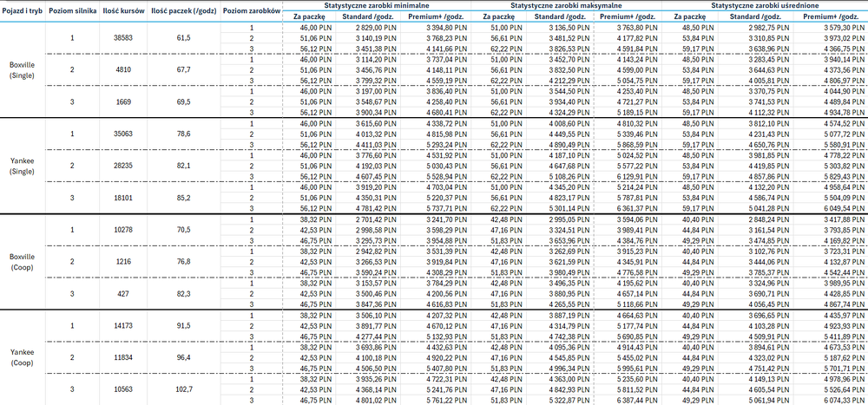Select the 78,6 packages per hour cell
This screenshot has height=405, width=868.
pyautogui.click(x=183, y=134)
